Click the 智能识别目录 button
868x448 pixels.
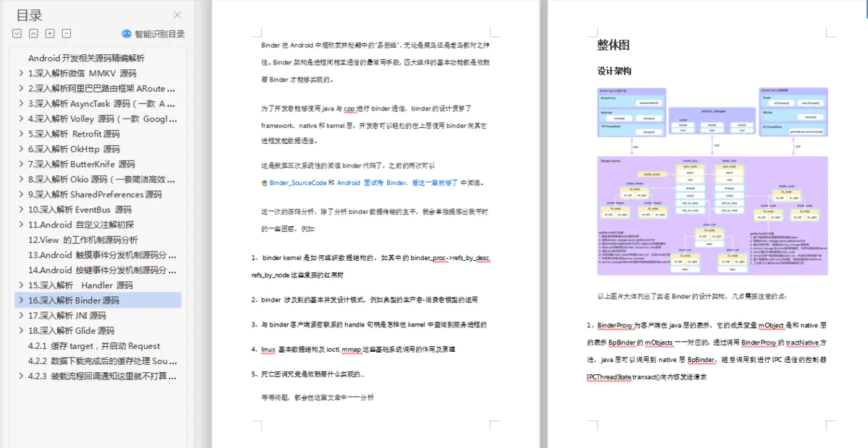tap(153, 34)
